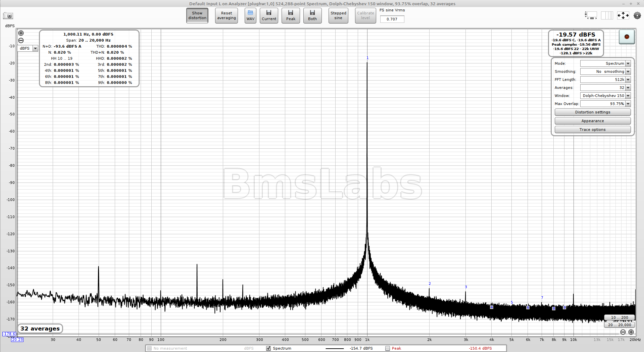The image size is (644, 352).
Task: Set frequency range to 10 .. 200
Action: (x=620, y=317)
